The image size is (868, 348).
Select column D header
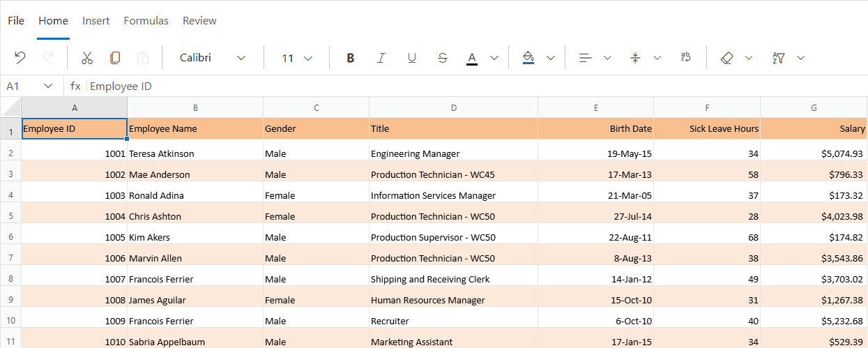click(453, 107)
